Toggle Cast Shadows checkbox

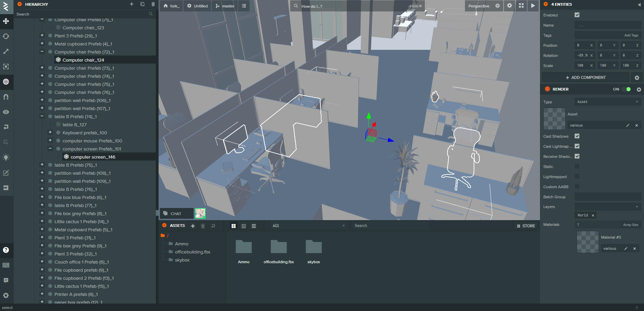pyautogui.click(x=577, y=136)
